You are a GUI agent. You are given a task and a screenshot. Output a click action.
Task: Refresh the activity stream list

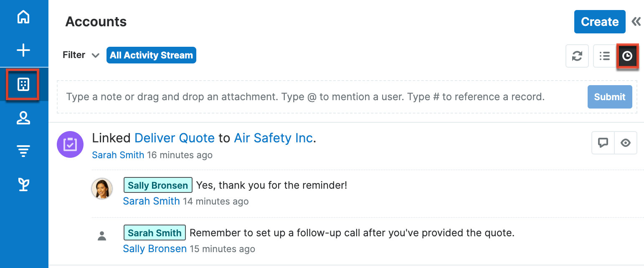coord(577,56)
